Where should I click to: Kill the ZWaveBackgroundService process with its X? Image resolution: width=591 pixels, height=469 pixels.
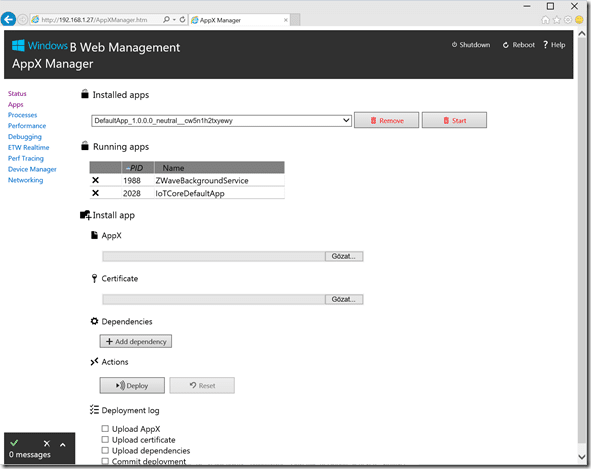coord(95,180)
